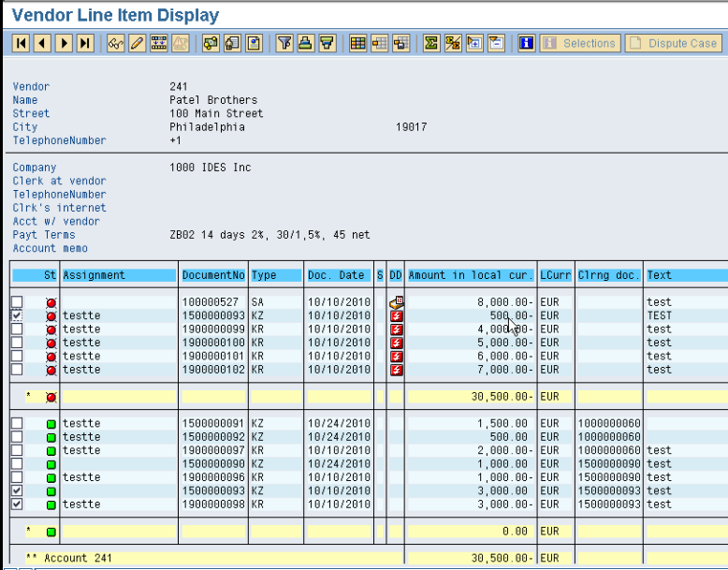
Task: Select checkbox for document 1900000100
Action: pyautogui.click(x=17, y=343)
